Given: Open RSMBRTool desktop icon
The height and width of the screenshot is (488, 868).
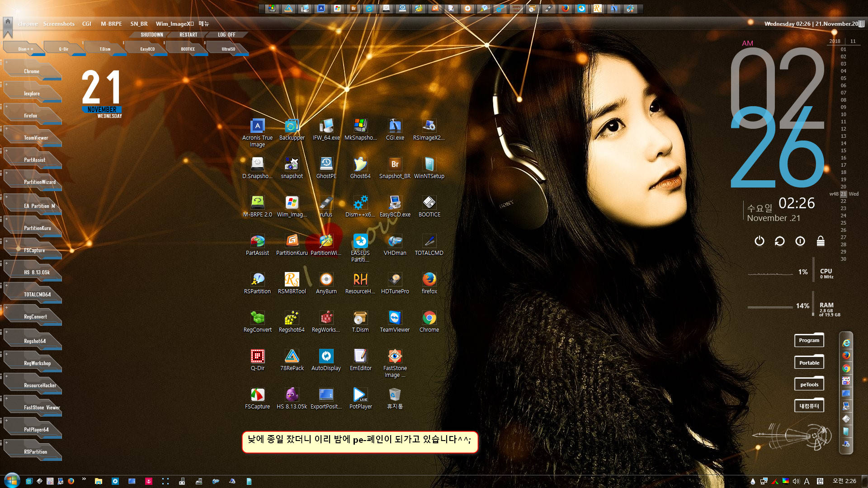Looking at the screenshot, I should [x=292, y=283].
